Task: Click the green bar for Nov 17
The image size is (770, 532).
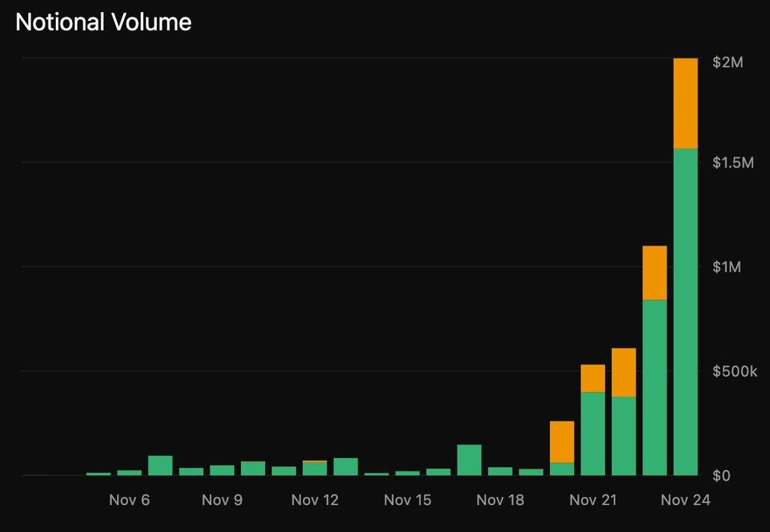Action: click(x=469, y=460)
